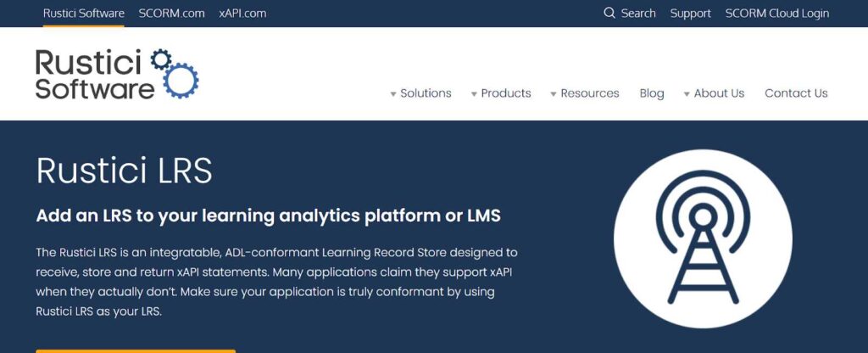Click the Rustici Software wordmark text
The height and width of the screenshot is (353, 868).
pyautogui.click(x=95, y=74)
